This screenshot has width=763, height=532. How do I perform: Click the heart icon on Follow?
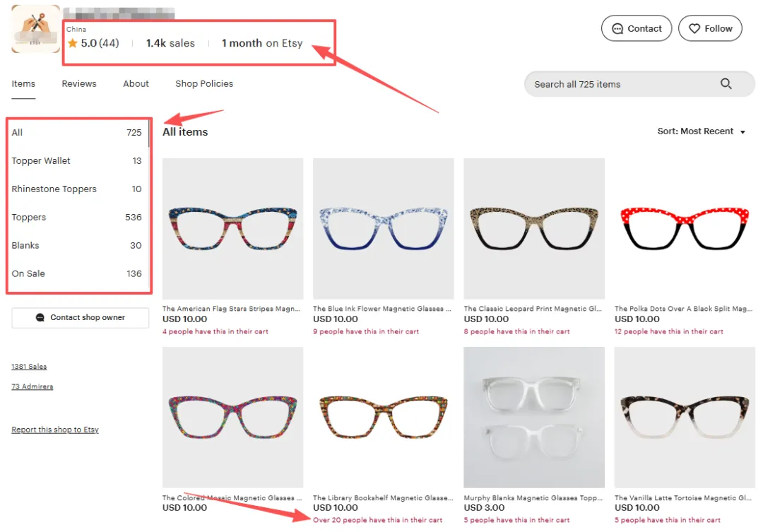pyautogui.click(x=694, y=29)
